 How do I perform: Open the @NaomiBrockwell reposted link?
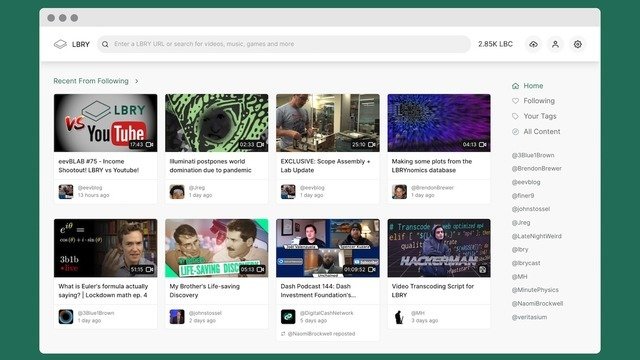(x=321, y=334)
